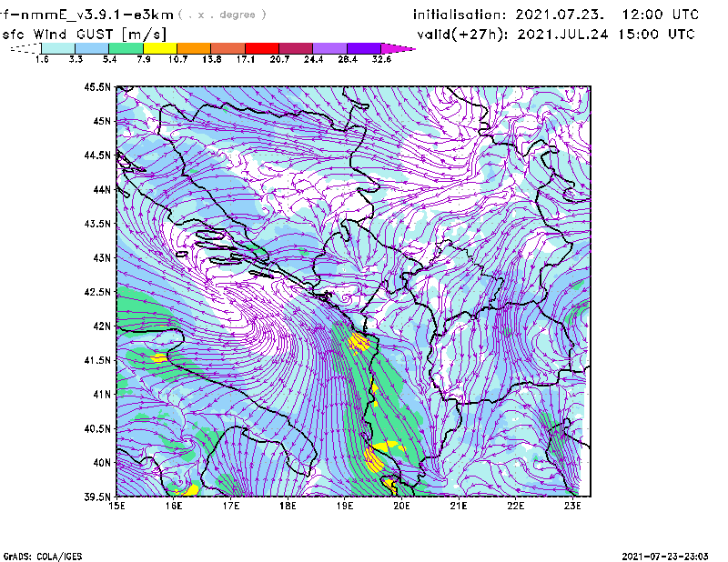This screenshot has height=562, width=728.
Task: Click the 'sfc Wind GUST [m/s]' title
Action: click(x=84, y=35)
